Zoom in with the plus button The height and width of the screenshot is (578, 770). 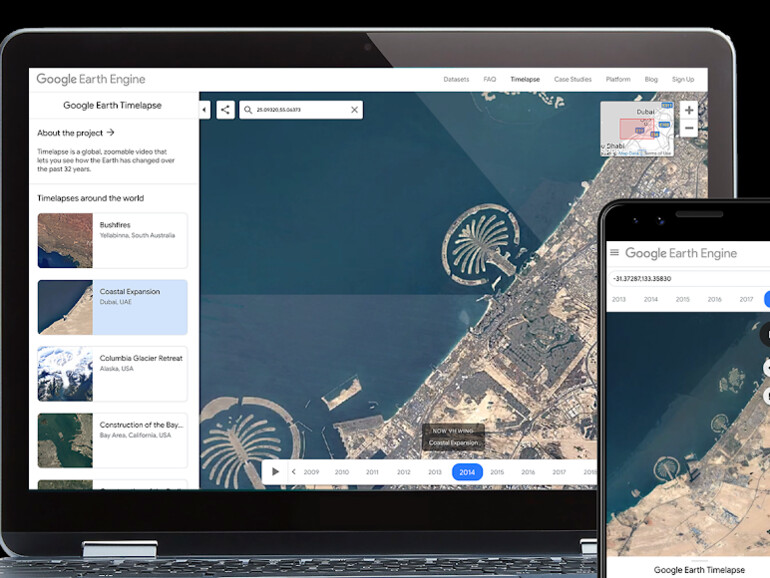(689, 110)
